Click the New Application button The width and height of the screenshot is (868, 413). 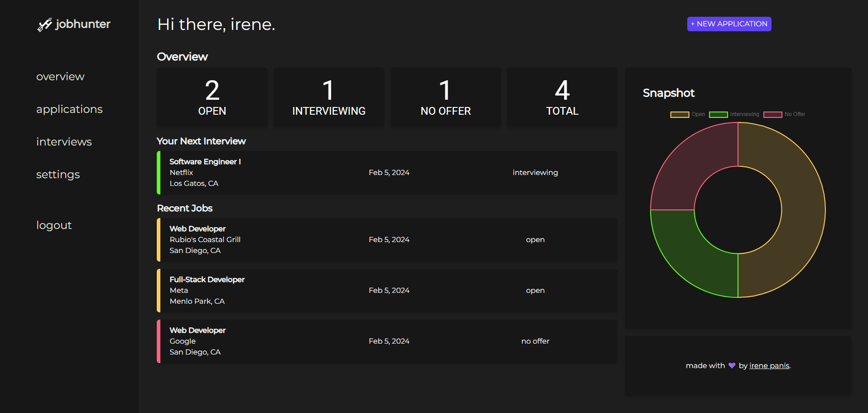729,24
